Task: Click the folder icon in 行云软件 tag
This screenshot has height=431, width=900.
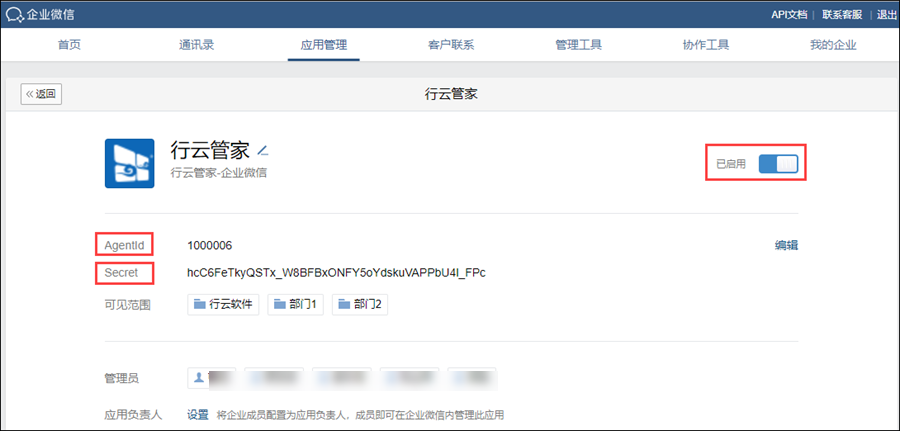Action: [x=200, y=305]
